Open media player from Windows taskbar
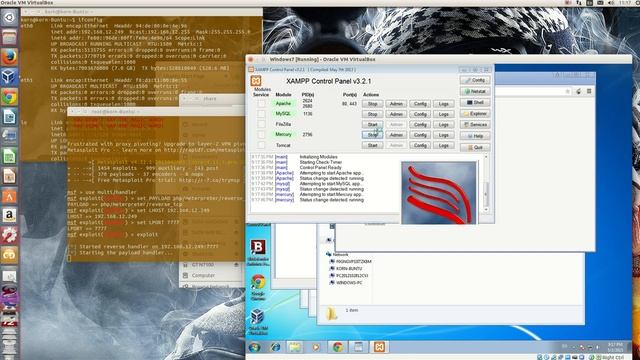The image size is (640, 360). pos(316,347)
